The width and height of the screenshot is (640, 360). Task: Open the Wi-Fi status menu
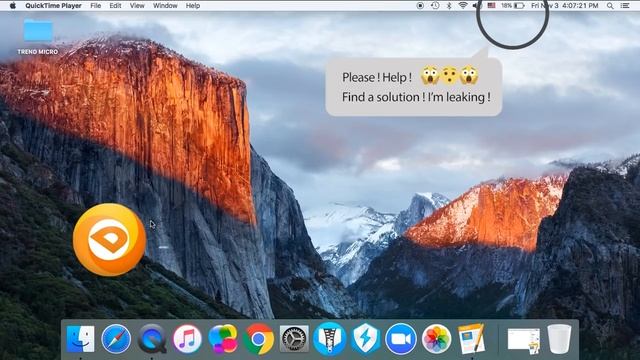tap(462, 6)
